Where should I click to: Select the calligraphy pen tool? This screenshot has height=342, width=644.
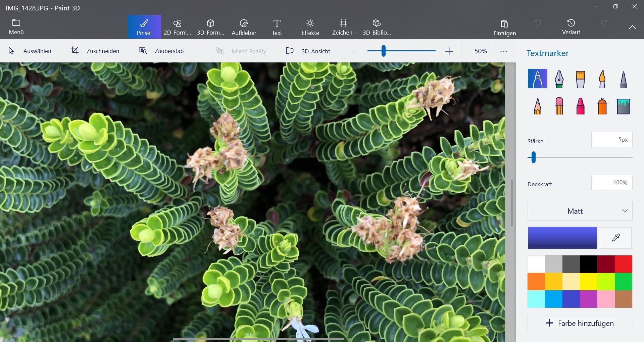coord(559,79)
